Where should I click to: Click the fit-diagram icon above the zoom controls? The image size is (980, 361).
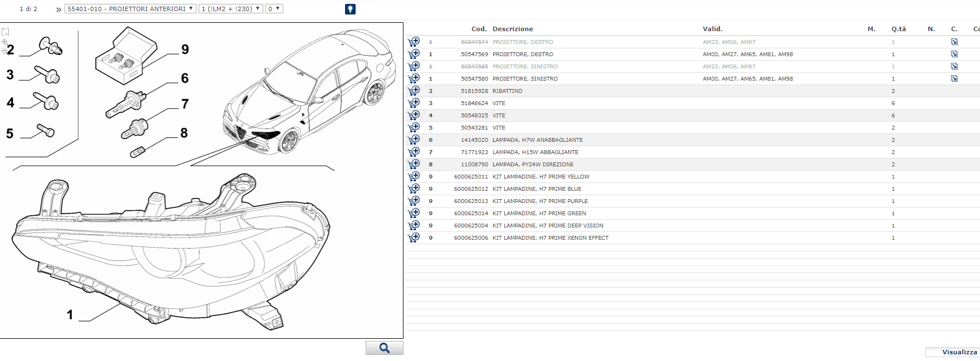point(6,32)
